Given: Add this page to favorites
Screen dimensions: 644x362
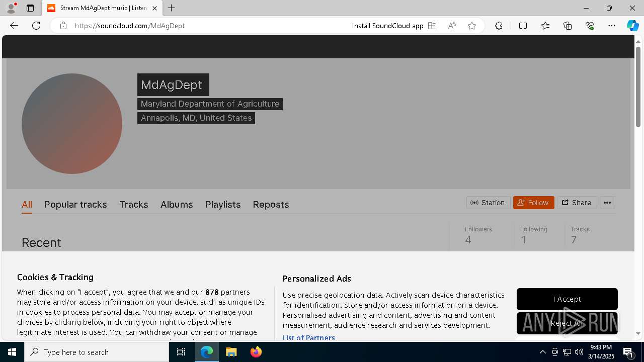Looking at the screenshot, I should tap(472, 26).
